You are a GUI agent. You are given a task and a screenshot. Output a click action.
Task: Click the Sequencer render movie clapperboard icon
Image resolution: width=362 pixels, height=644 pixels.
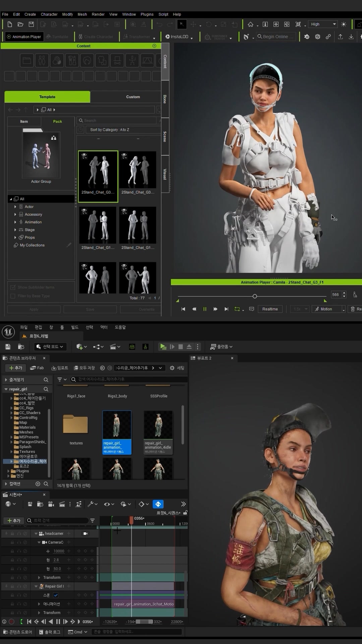pyautogui.click(x=62, y=504)
